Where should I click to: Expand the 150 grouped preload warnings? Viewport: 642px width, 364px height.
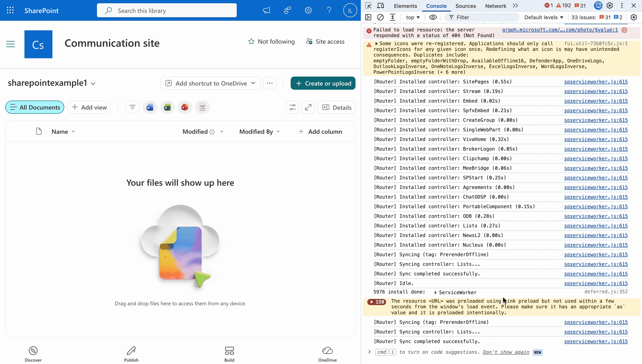[377, 302]
